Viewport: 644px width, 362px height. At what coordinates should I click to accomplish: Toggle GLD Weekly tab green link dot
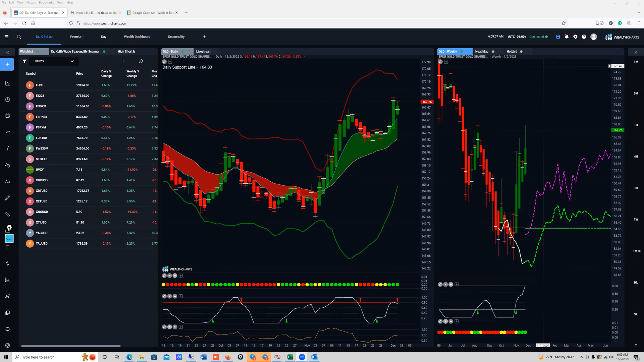462,52
